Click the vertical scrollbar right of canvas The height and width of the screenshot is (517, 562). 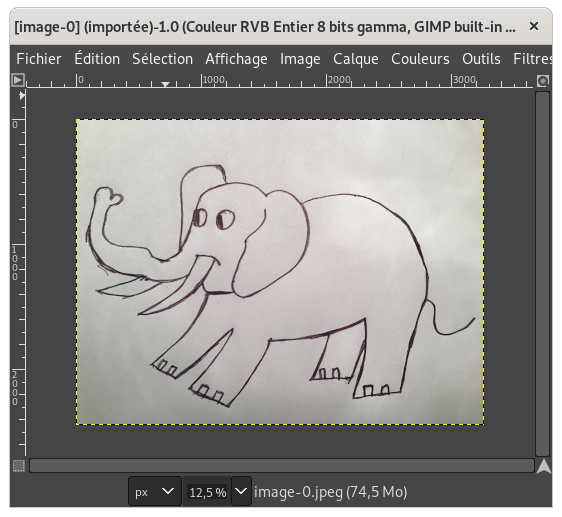coord(542,274)
